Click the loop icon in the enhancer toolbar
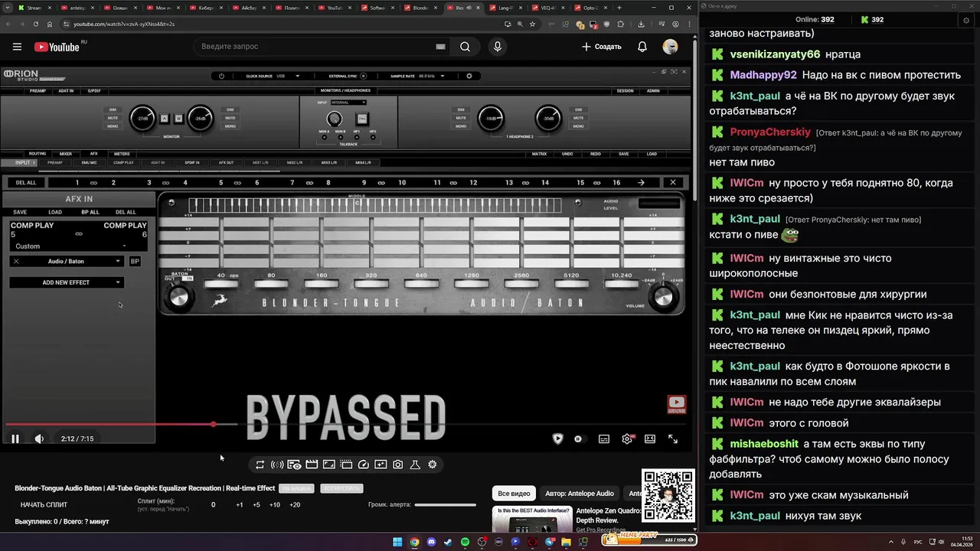The height and width of the screenshot is (551, 980). point(260,465)
